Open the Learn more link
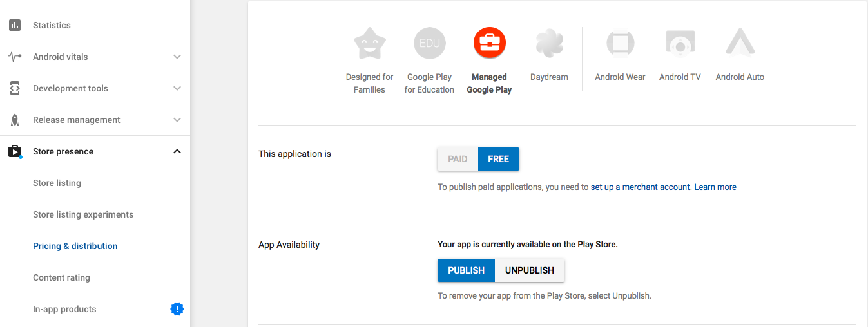 click(x=715, y=187)
